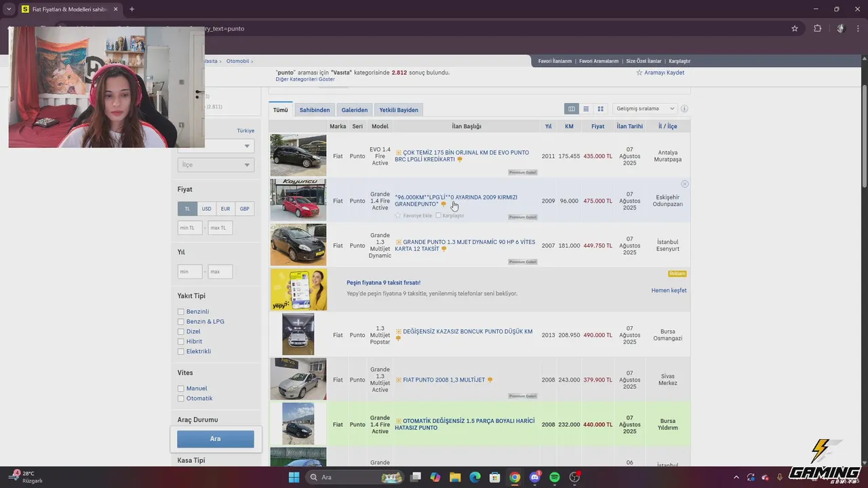Show hidden system tray icons

pyautogui.click(x=736, y=477)
